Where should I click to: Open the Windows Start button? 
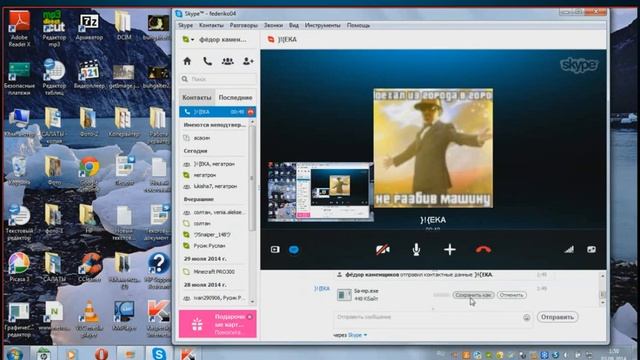tap(14, 353)
